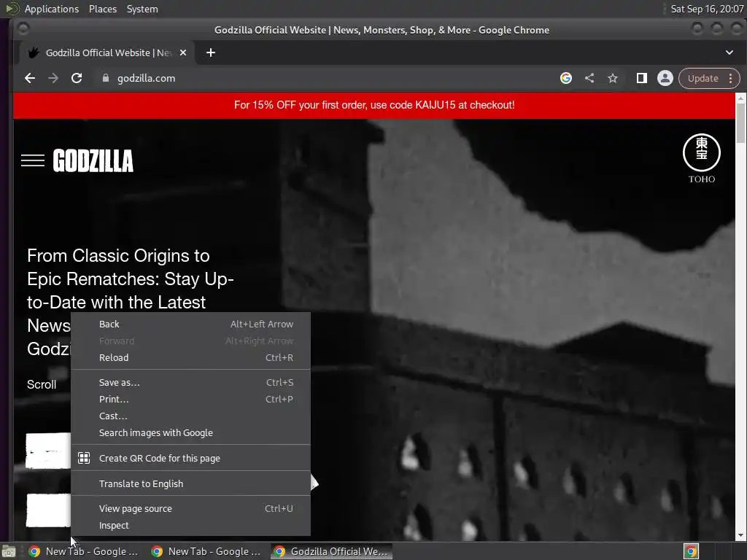Select Godzilla Official We... taskbar window
747x560 pixels.
pos(332,551)
